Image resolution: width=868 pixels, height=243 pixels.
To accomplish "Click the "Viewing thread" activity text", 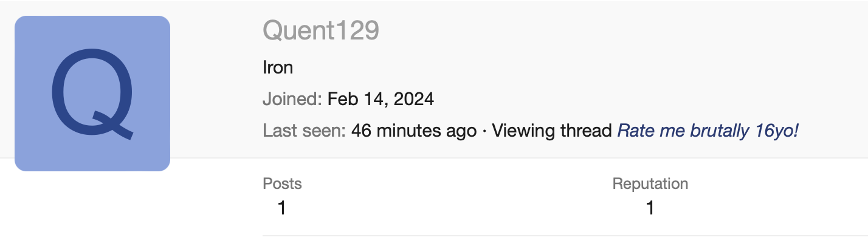I will [x=552, y=131].
